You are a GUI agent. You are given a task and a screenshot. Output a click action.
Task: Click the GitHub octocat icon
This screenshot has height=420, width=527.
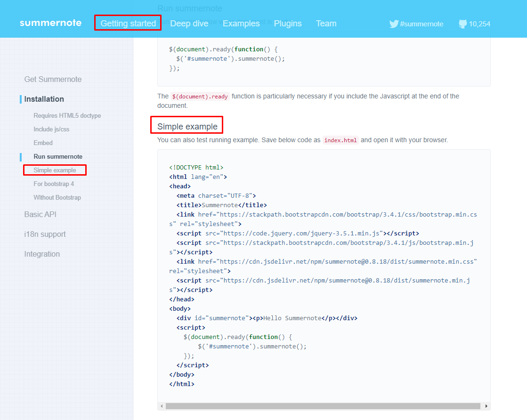coord(463,24)
